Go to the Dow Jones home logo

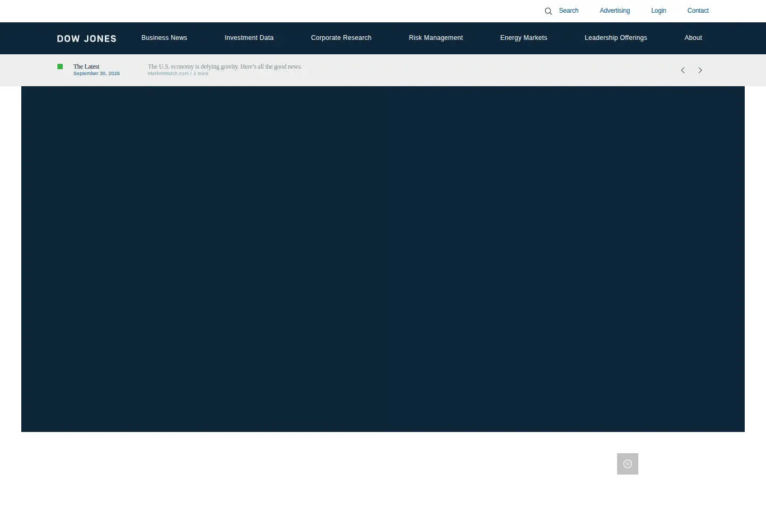click(x=87, y=38)
